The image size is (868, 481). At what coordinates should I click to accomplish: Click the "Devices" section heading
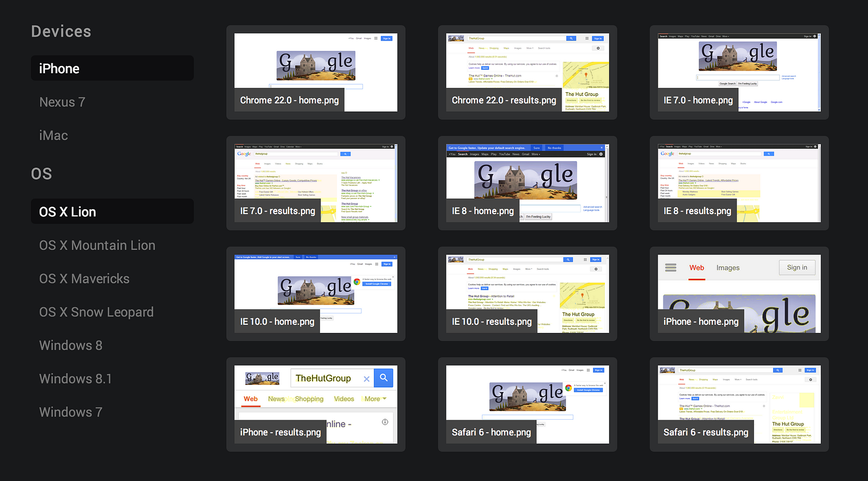click(61, 31)
